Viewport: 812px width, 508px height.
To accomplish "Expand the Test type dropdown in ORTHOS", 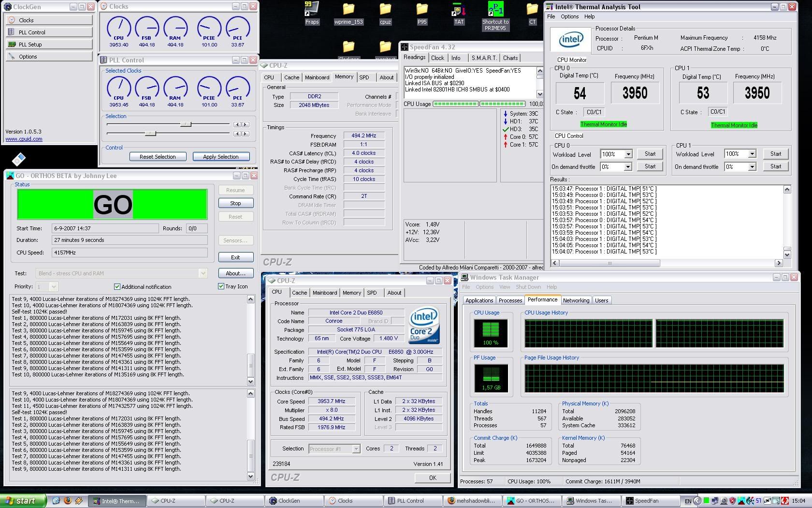I will (x=203, y=273).
